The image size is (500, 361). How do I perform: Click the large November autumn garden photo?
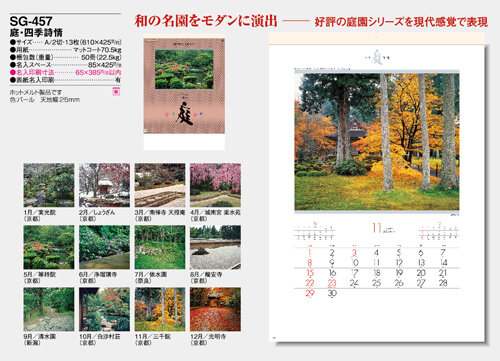pyautogui.click(x=377, y=141)
